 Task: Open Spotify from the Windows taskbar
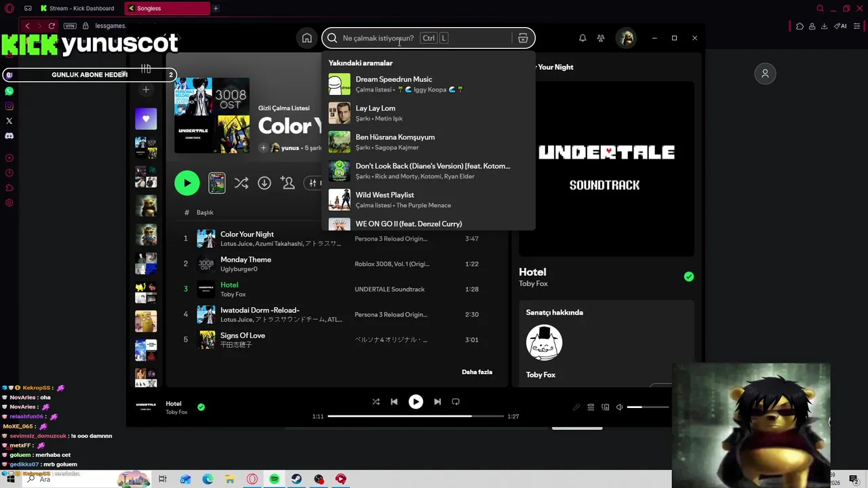click(274, 479)
